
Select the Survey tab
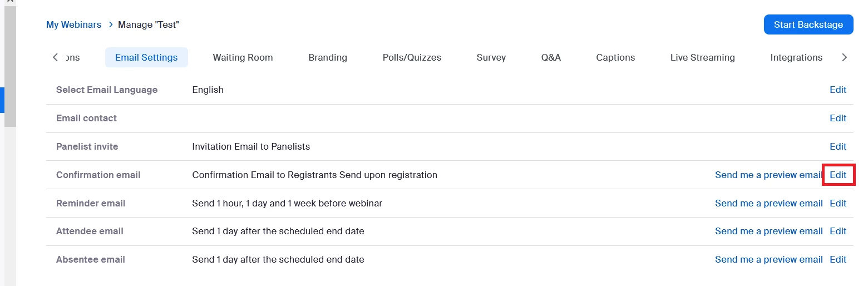click(x=491, y=57)
